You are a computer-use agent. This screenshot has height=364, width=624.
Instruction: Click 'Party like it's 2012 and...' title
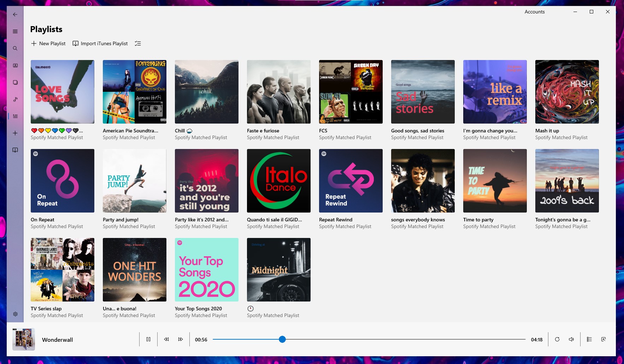pos(202,220)
